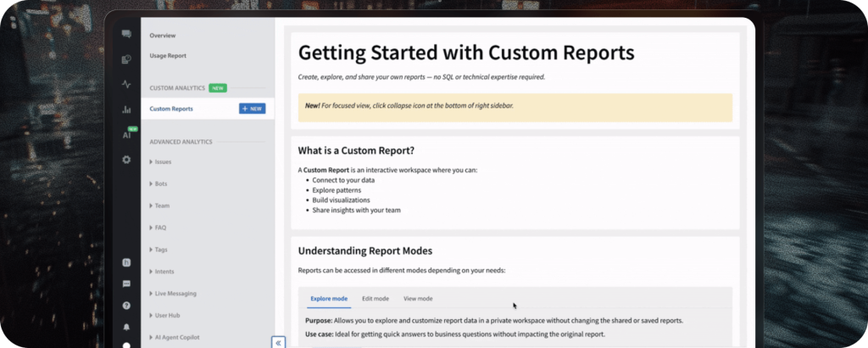Click the yellow 'New! For focused view' notice
The height and width of the screenshot is (348, 868).
point(515,108)
